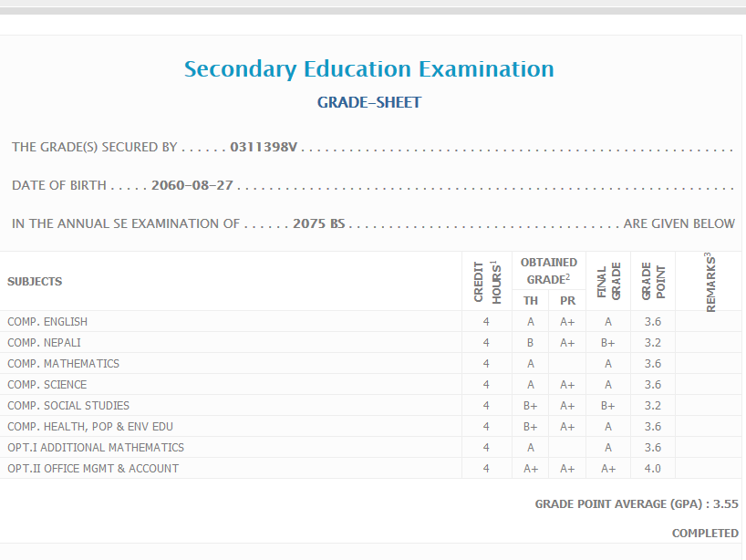Screen dimensions: 746x560
Task: Click the REMARKS column header
Action: click(710, 282)
